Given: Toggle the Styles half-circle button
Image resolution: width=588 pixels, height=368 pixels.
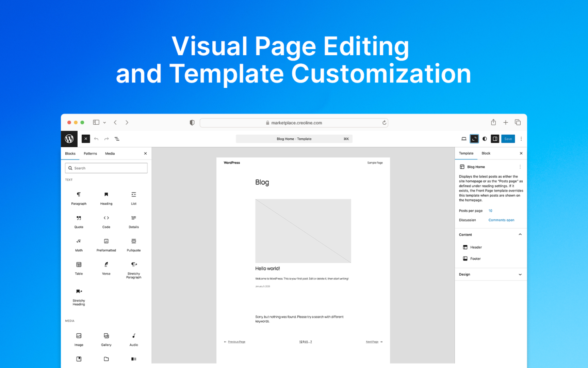Looking at the screenshot, I should (485, 139).
